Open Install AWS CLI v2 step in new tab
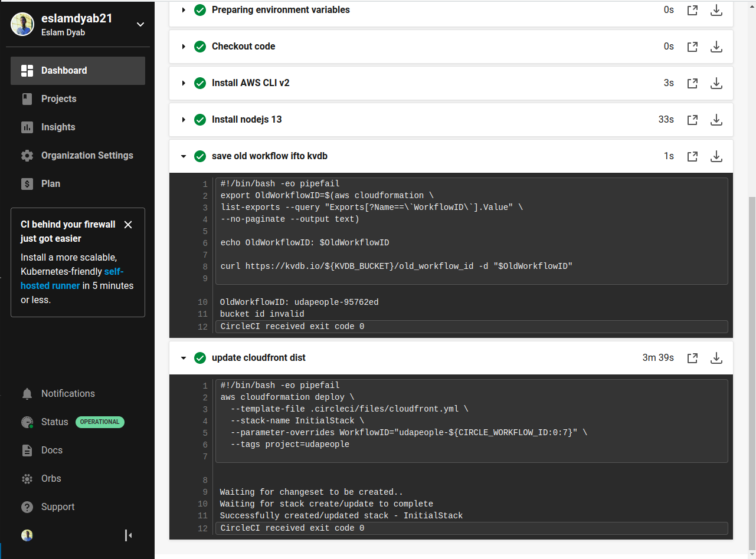 [693, 83]
